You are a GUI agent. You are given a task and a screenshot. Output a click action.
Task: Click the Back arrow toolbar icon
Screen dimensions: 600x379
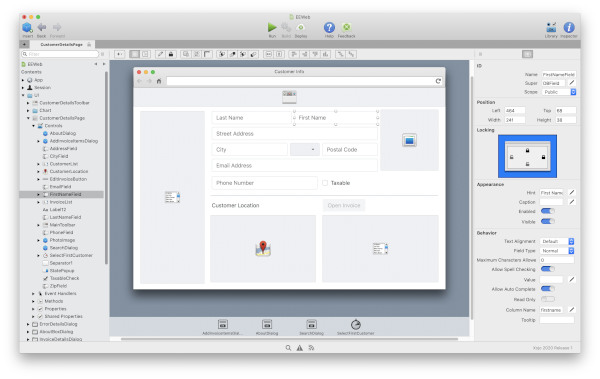(42, 27)
